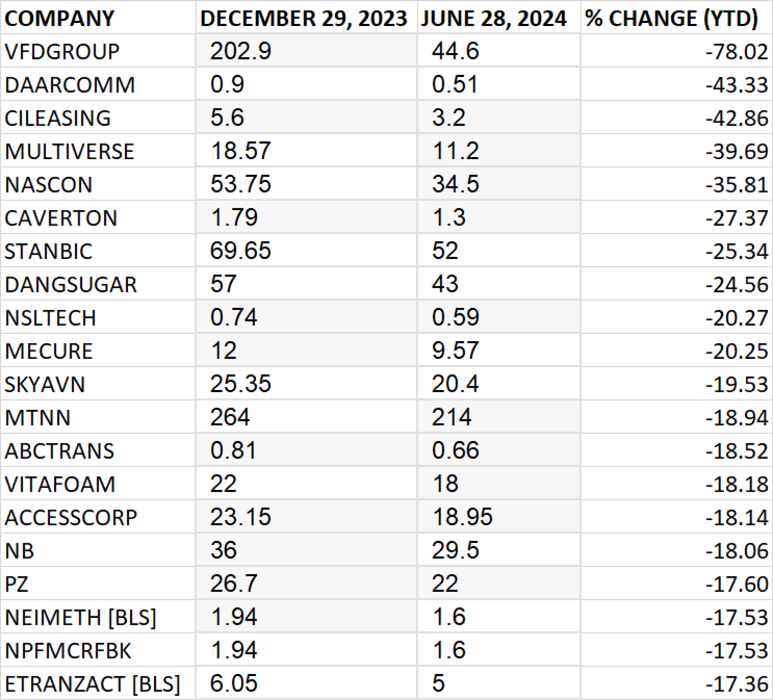Click the PZ -17.60 change cell
773x700 pixels.
[x=677, y=584]
